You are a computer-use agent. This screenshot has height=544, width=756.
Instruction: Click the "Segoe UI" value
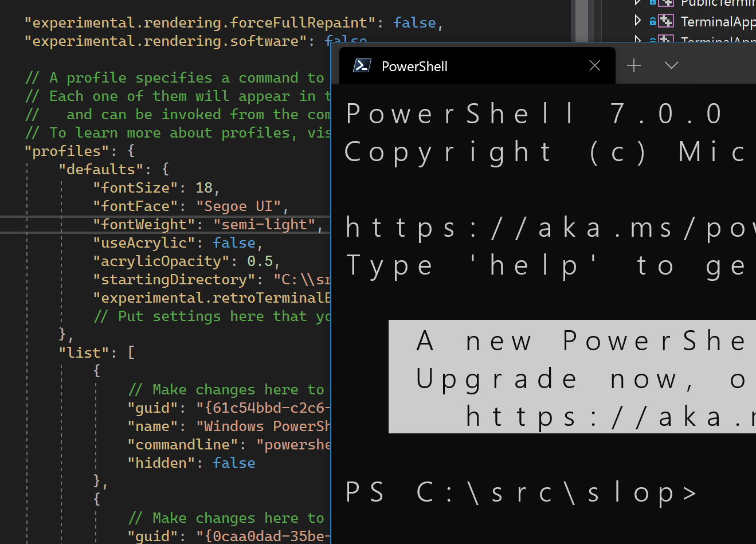click(x=238, y=206)
